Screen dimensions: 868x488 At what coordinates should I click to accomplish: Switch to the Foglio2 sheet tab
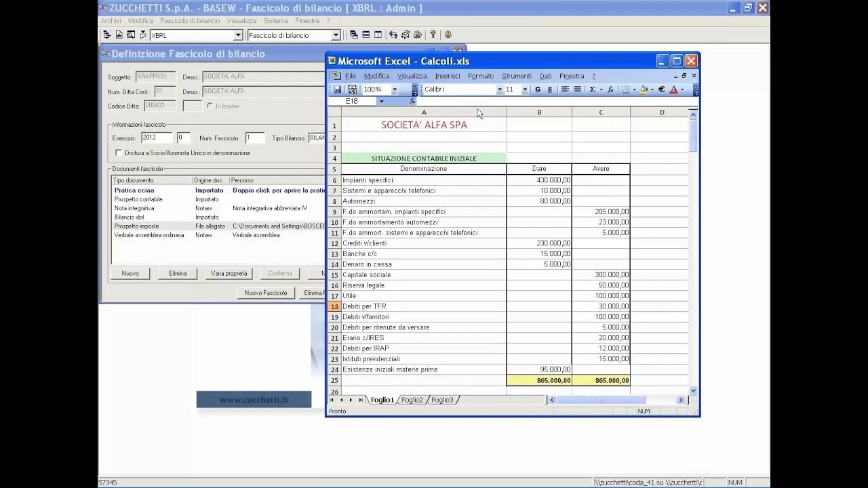tap(412, 400)
